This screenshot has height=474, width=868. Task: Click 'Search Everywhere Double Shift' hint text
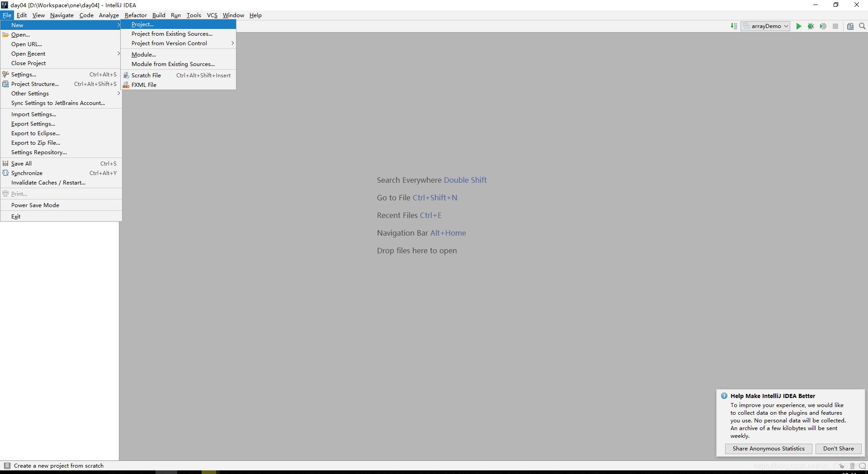[432, 180]
